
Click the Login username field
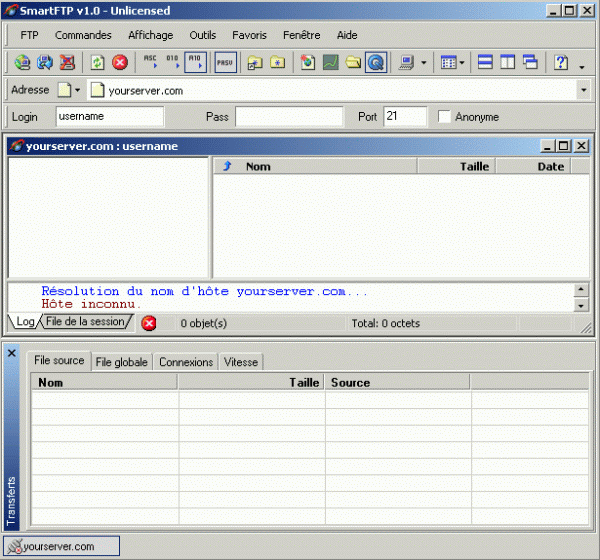(x=110, y=116)
